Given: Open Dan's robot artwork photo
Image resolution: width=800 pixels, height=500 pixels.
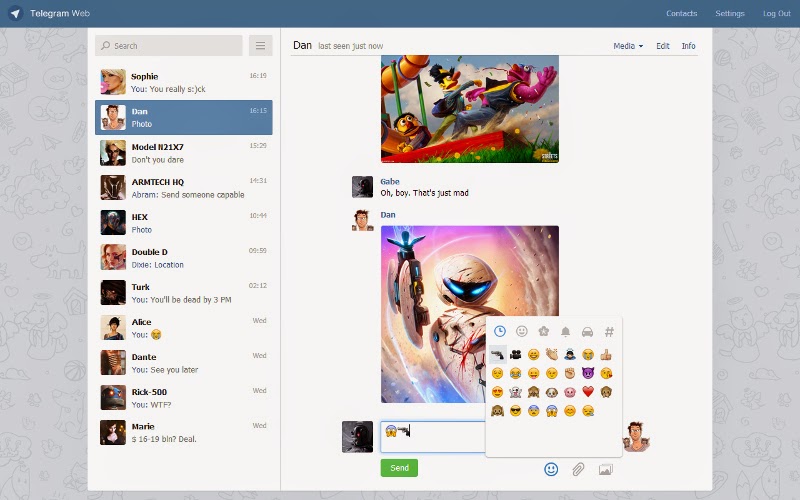Looking at the screenshot, I should point(469,314).
